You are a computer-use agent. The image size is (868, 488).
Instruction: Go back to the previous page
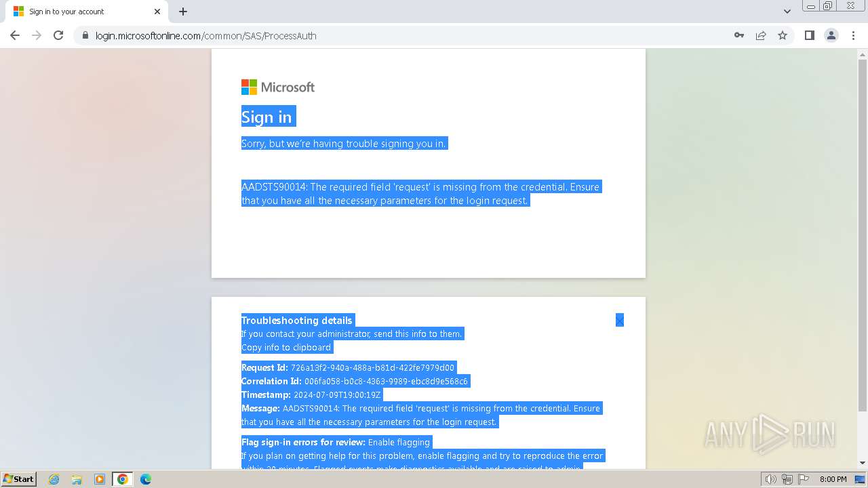pos(15,35)
